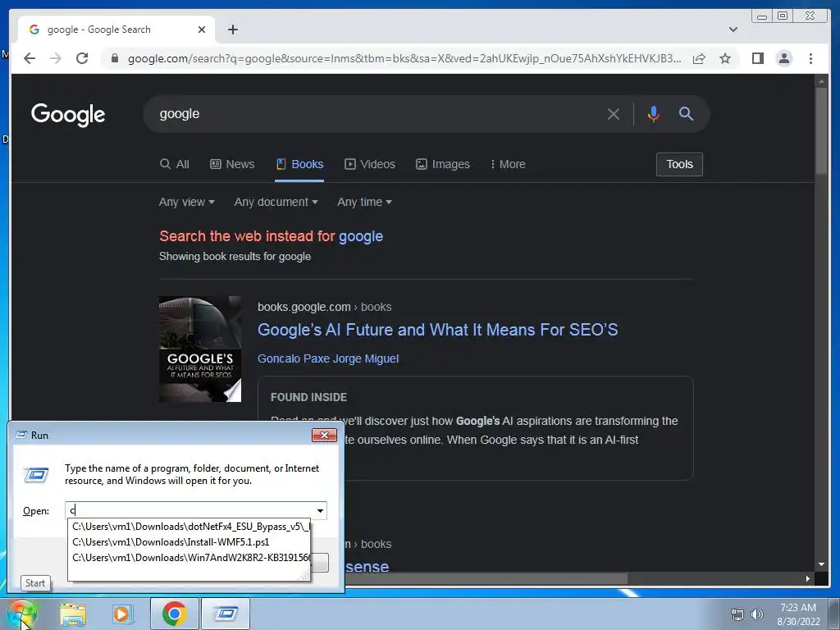Click the Chrome address bar URL
The height and width of the screenshot is (630, 840).
point(404,58)
